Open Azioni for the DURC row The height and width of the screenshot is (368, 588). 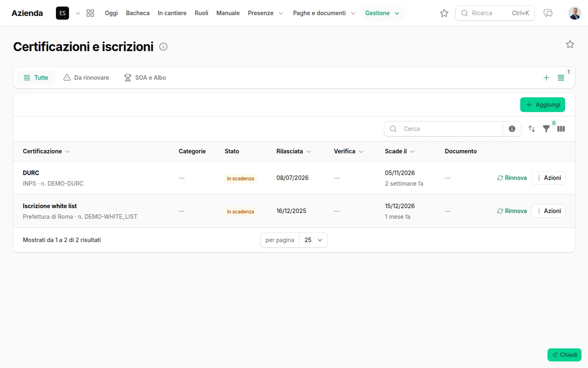pos(548,178)
